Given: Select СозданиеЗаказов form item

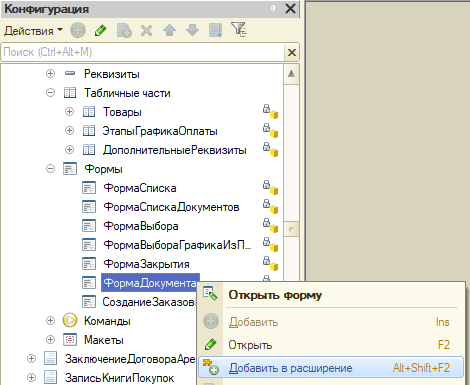Looking at the screenshot, I should point(148,302).
